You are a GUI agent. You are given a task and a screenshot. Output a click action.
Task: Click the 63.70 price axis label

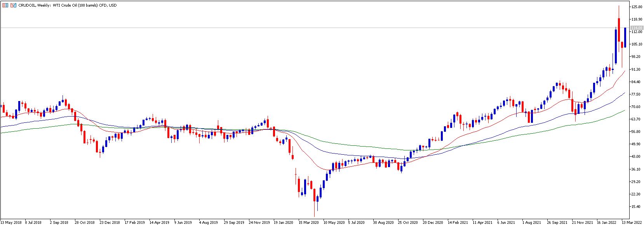coord(636,119)
